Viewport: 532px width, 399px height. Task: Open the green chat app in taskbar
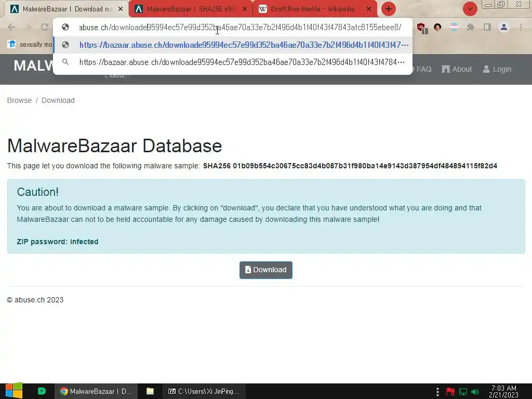42,391
